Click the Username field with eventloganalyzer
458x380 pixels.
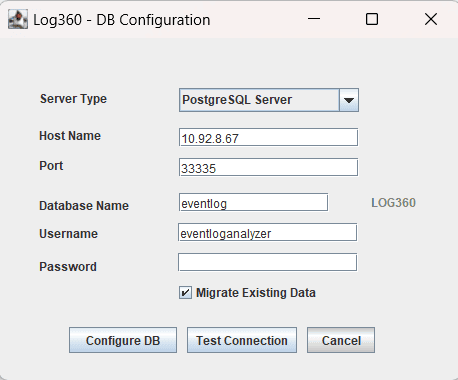(268, 232)
